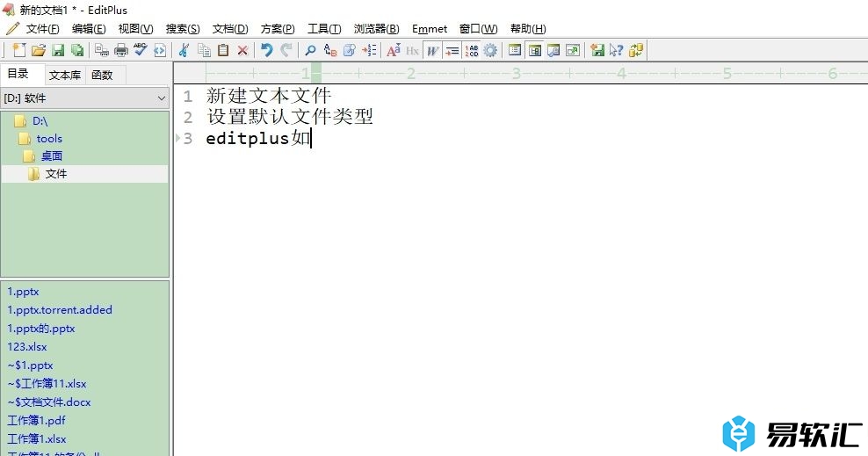Open the Emmet menu
This screenshot has height=456, width=868.
(430, 29)
